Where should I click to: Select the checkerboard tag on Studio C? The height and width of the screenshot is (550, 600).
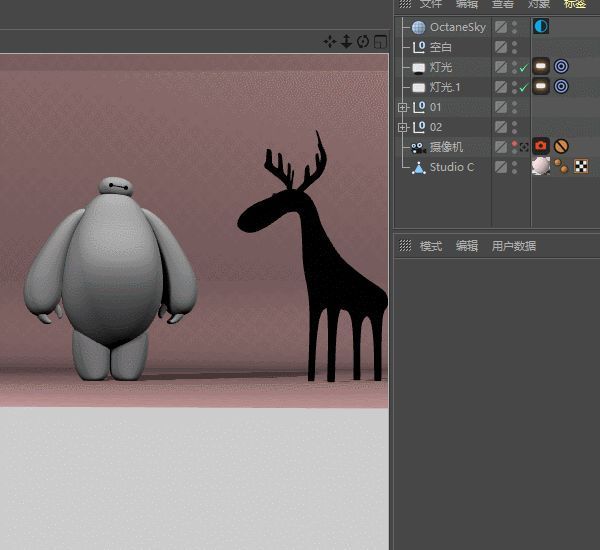pos(581,166)
